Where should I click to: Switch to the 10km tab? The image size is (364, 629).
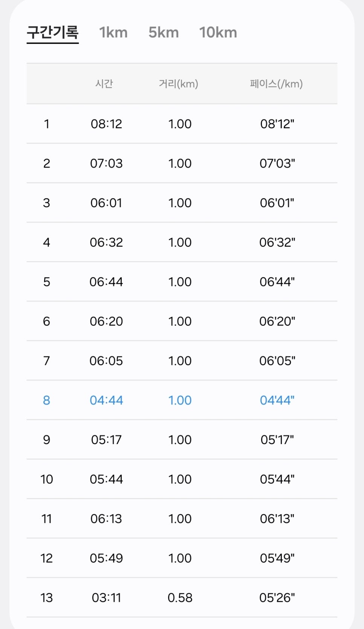click(x=218, y=33)
